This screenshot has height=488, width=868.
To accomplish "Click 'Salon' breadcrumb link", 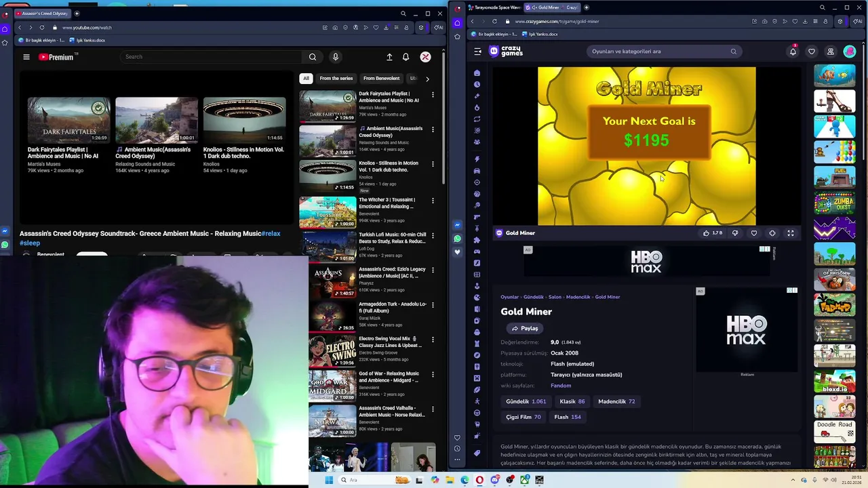I will click(555, 297).
